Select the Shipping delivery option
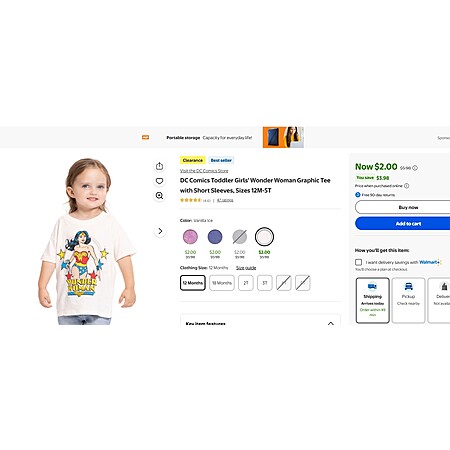This screenshot has height=450, width=450. coord(372,300)
